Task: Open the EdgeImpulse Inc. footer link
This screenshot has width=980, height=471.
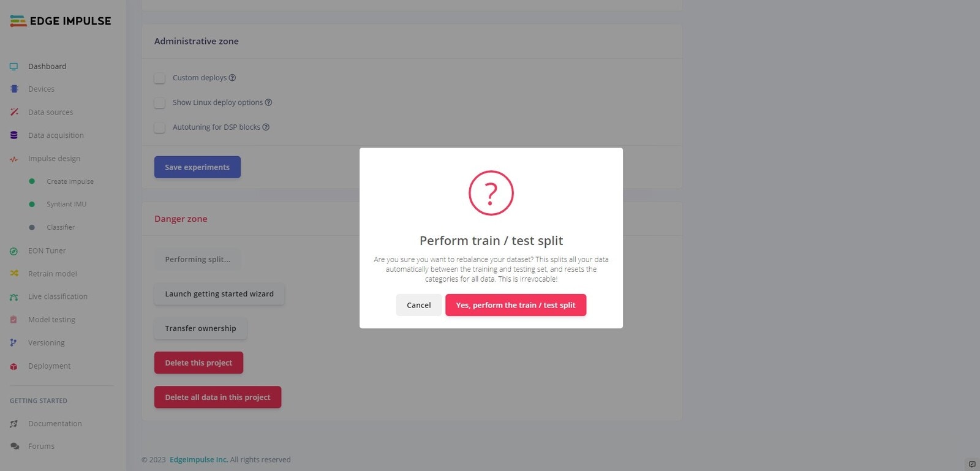Action: pos(198,459)
